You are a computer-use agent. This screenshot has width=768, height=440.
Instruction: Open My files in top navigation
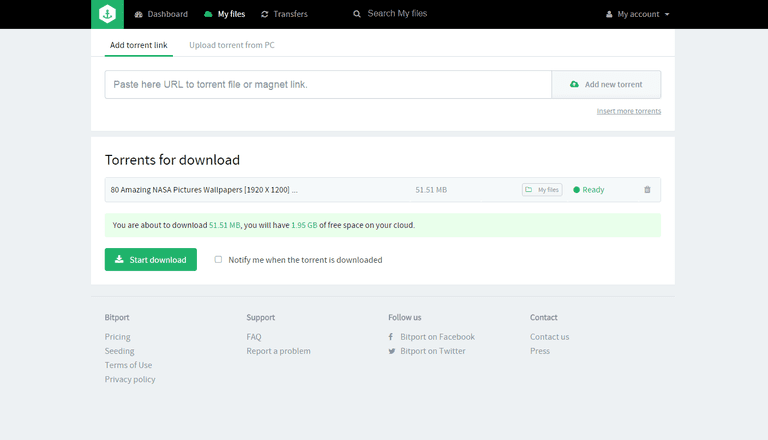(224, 14)
